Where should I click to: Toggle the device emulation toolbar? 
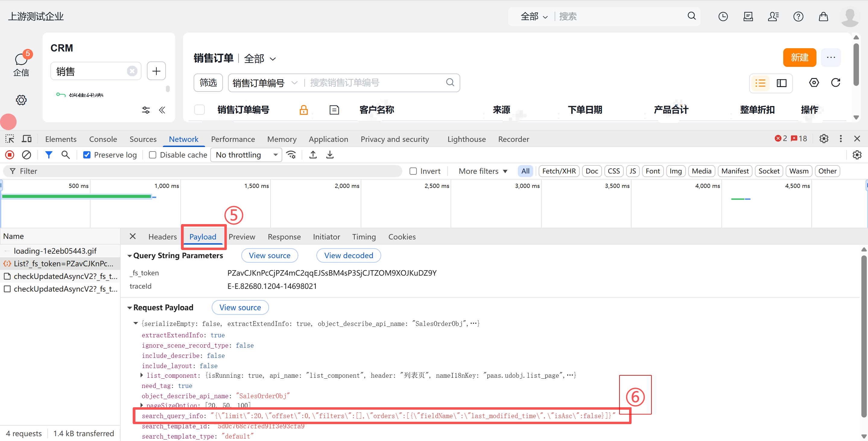[26, 138]
